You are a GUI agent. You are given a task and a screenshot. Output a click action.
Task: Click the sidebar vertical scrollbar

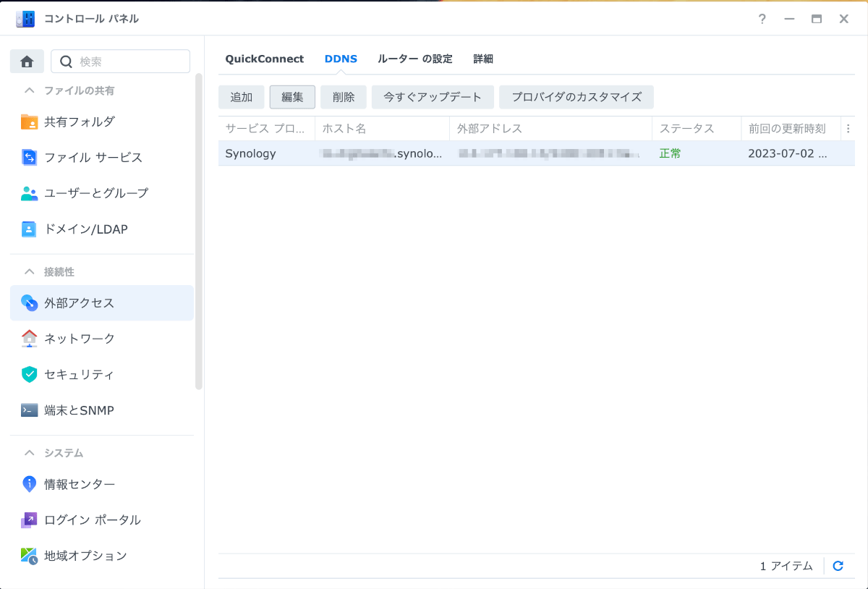199,232
